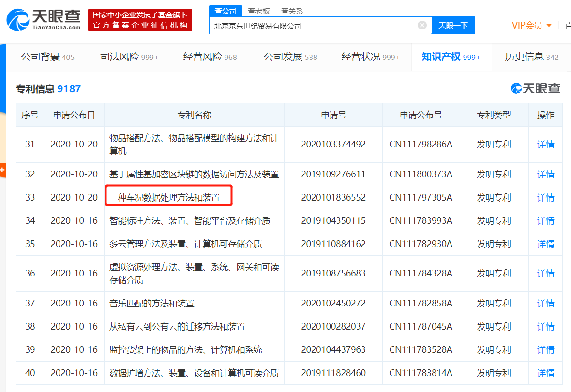Open 详情 for patent row 35
The height and width of the screenshot is (392, 571).
[545, 244]
